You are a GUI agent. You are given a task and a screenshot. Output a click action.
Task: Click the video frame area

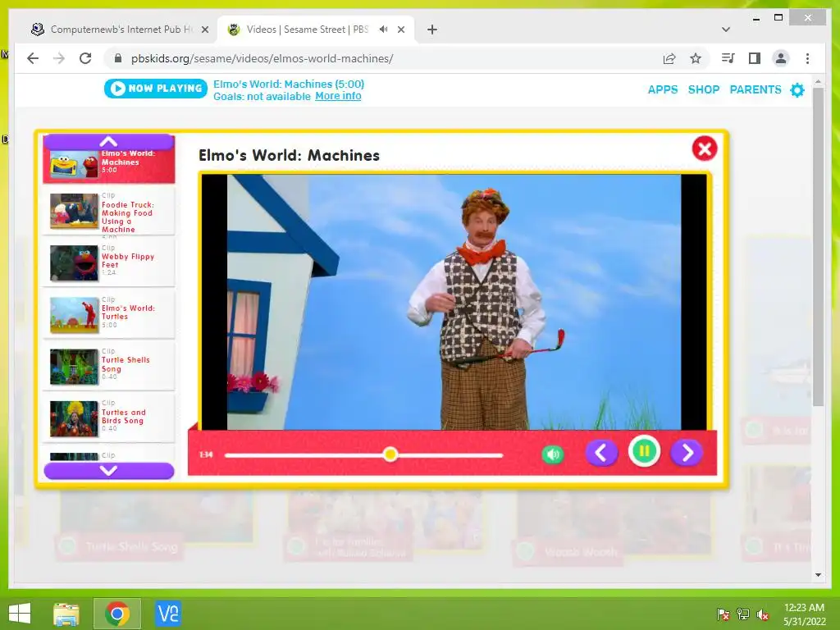coord(454,302)
